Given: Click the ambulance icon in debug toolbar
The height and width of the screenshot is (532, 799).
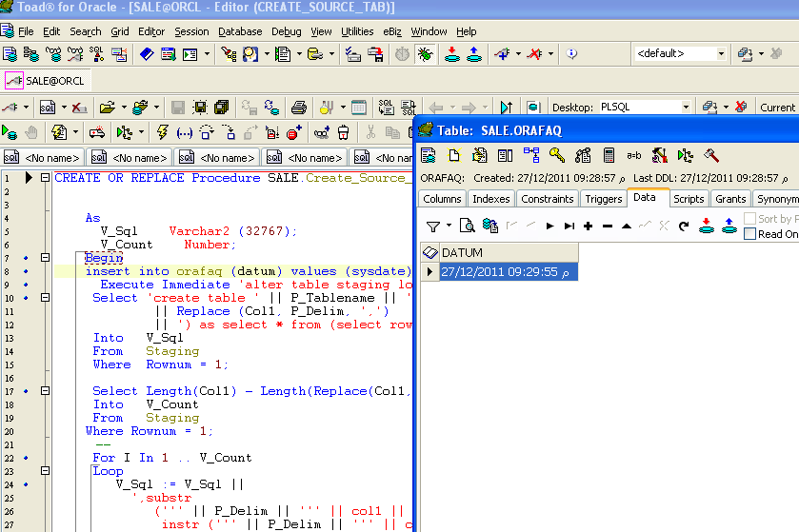Looking at the screenshot, I should tap(97, 133).
